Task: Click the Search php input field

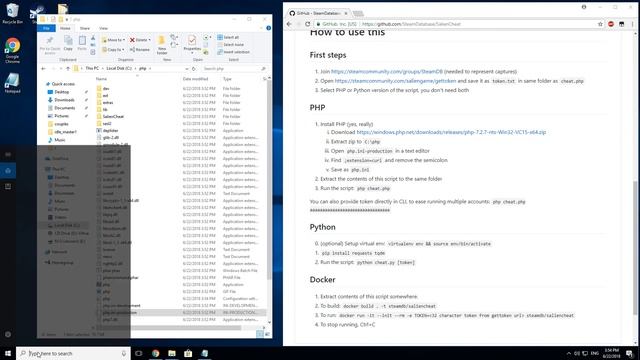Action: click(x=235, y=69)
